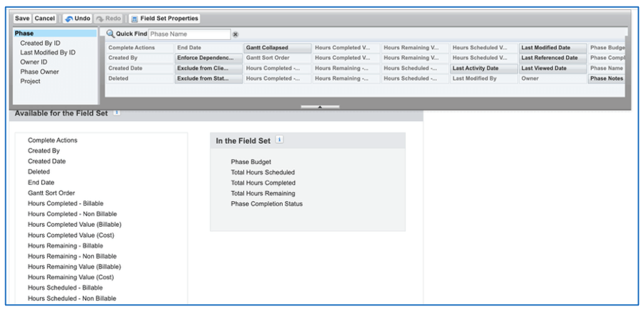Click the Quick Find magnifier icon
The height and width of the screenshot is (312, 644).
tap(110, 34)
